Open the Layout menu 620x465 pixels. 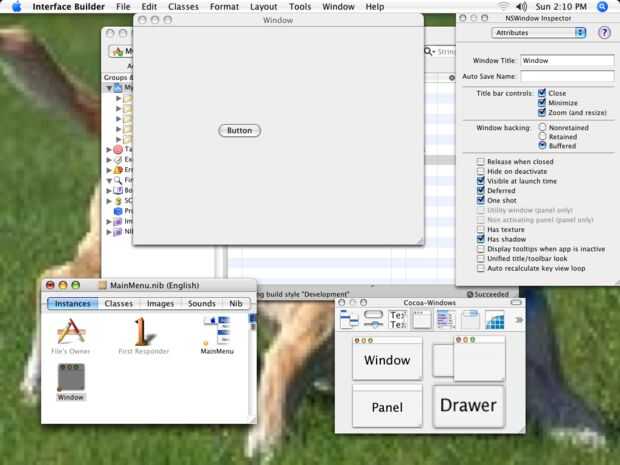click(x=264, y=7)
